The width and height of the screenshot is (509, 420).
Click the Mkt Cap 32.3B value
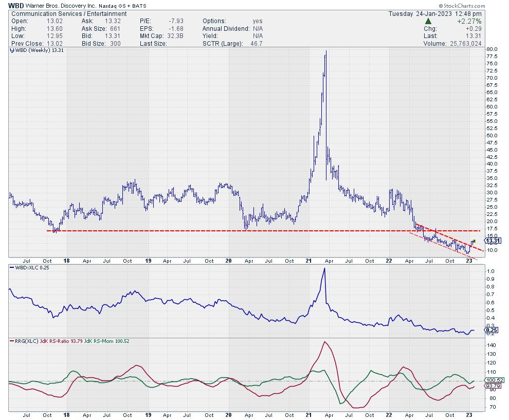click(x=171, y=36)
